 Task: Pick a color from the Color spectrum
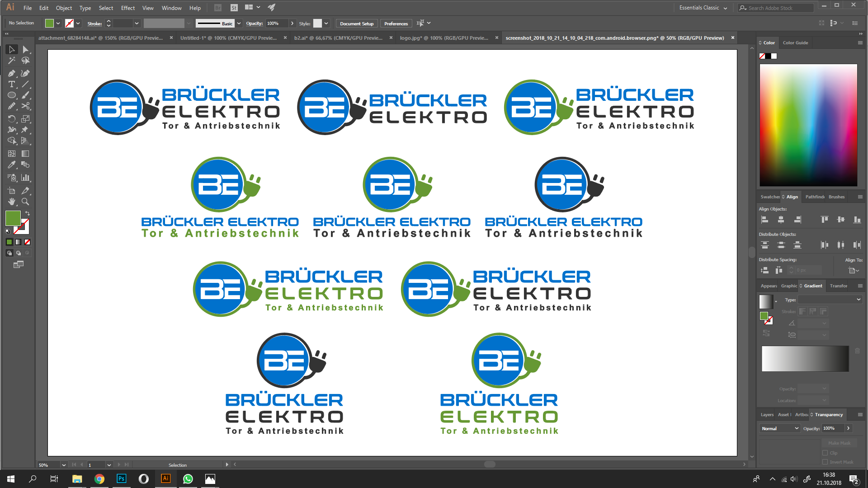pyautogui.click(x=808, y=125)
